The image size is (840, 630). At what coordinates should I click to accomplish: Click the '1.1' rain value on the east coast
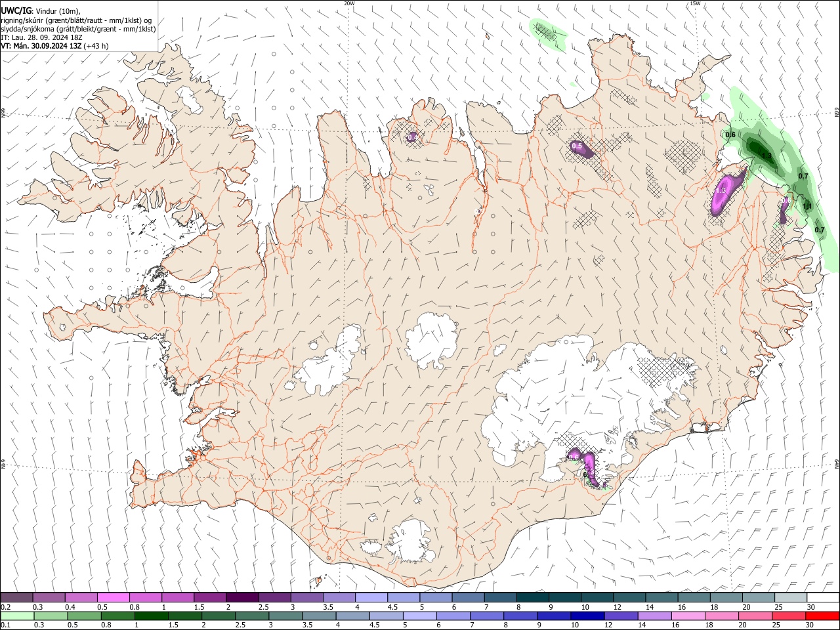(808, 207)
